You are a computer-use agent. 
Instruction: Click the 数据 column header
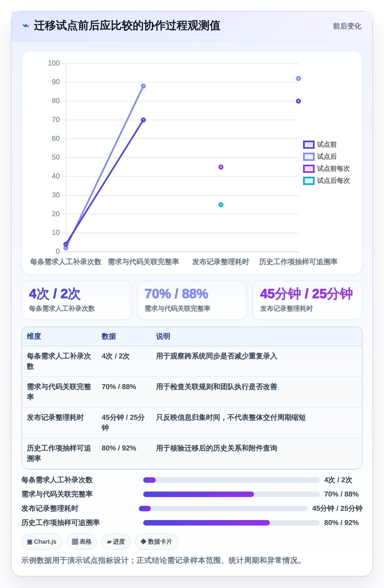tap(109, 336)
